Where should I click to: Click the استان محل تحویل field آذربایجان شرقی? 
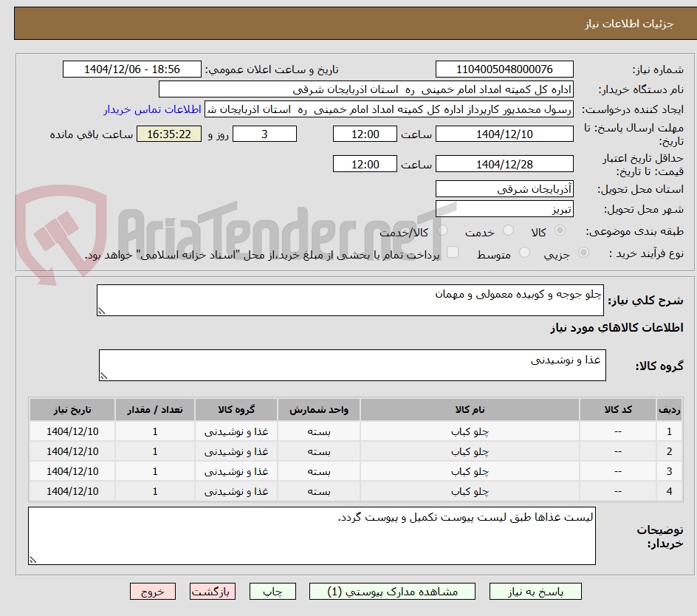click(x=504, y=189)
